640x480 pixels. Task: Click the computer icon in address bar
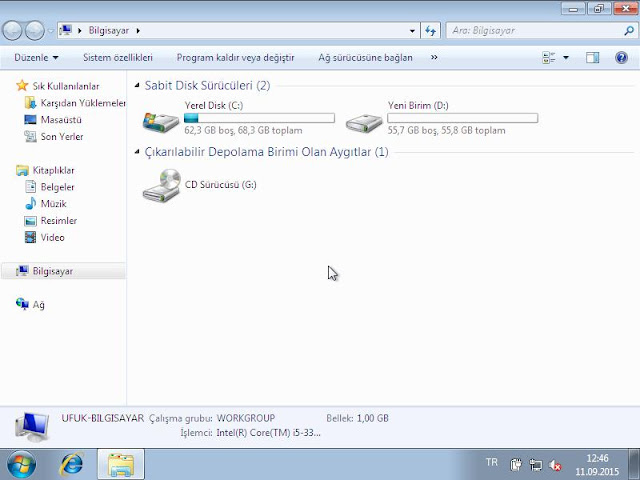tap(65, 30)
